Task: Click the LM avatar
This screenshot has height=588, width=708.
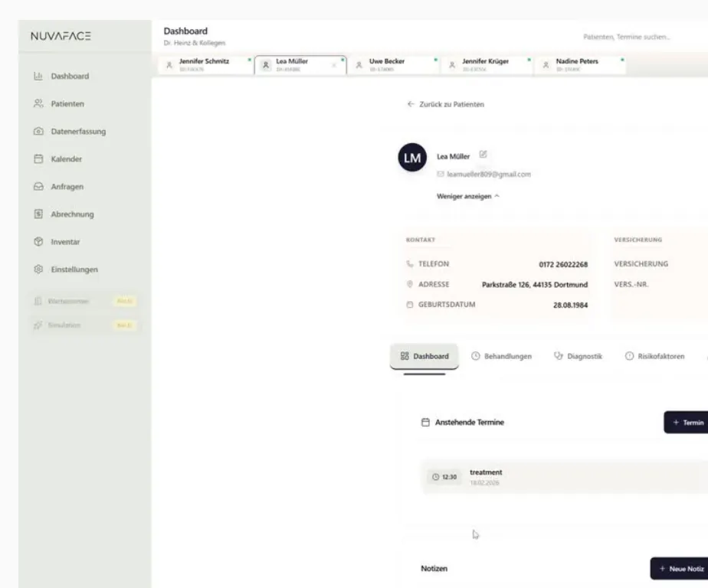Action: (x=411, y=158)
